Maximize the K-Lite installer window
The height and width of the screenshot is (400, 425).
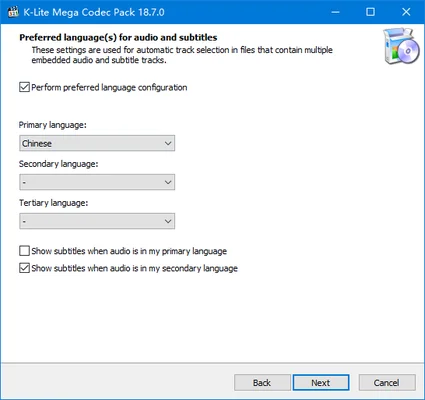(370, 12)
